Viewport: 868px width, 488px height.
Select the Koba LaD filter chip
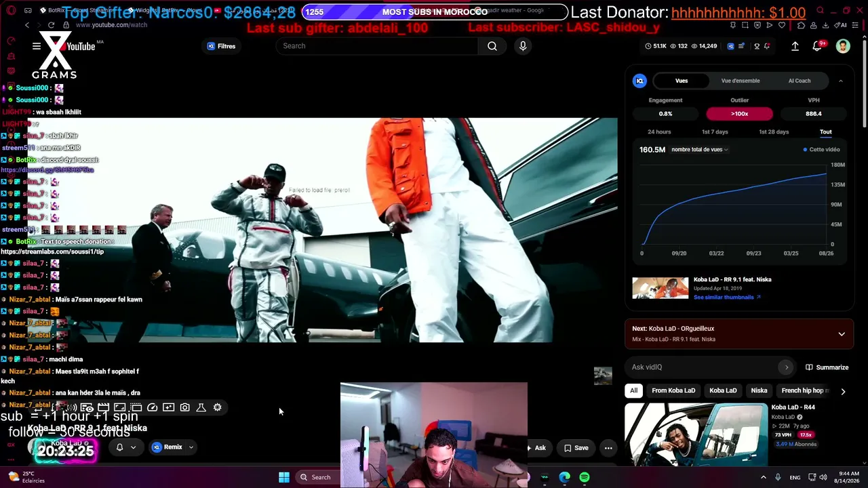(723, 390)
